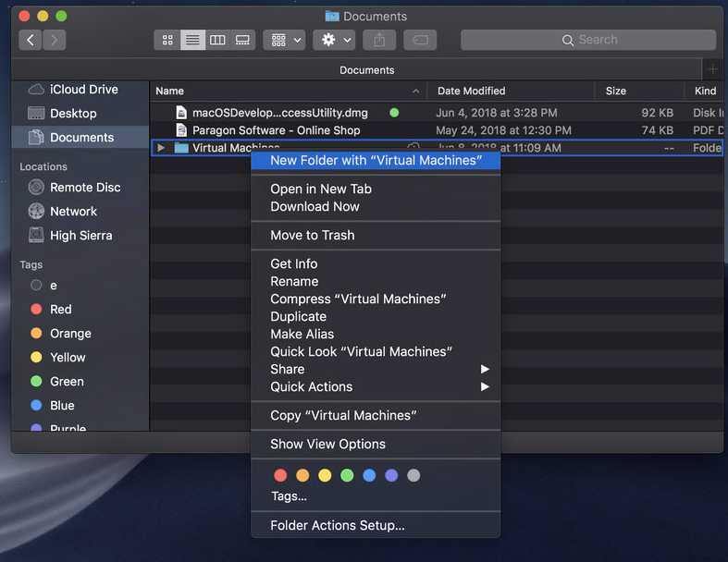Switch to gallery view in toolbar
Screen dimensions: 728x562
242,40
